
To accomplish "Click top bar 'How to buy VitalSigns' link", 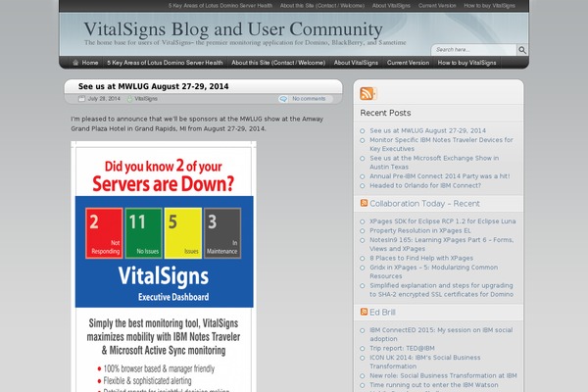I will tap(489, 6).
